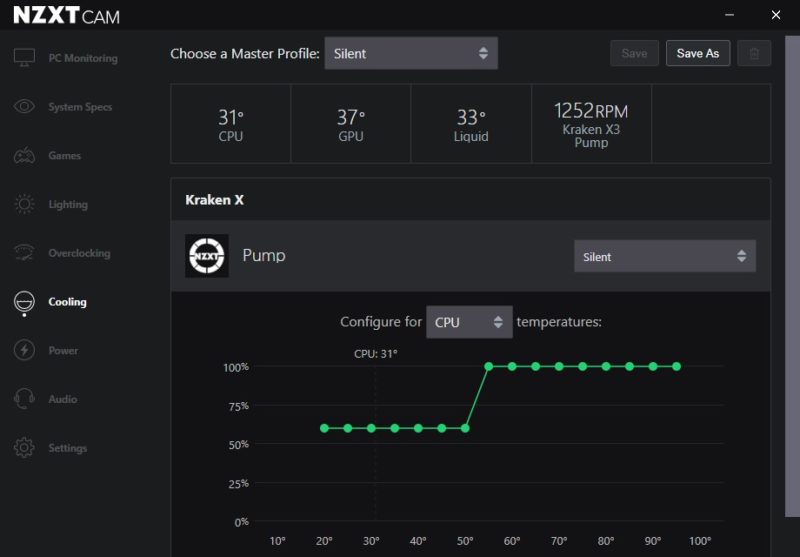Click the Cooling icon in sidebar
800x557 pixels.
pos(24,301)
